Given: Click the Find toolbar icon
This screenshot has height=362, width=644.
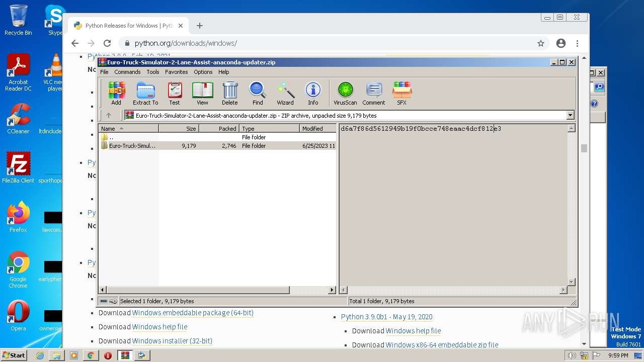Looking at the screenshot, I should click(258, 94).
